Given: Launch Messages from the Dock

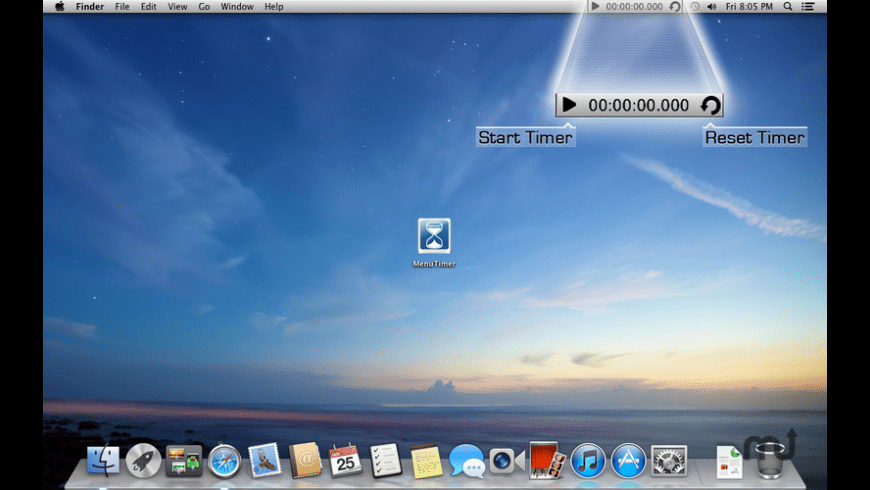Looking at the screenshot, I should click(x=466, y=461).
